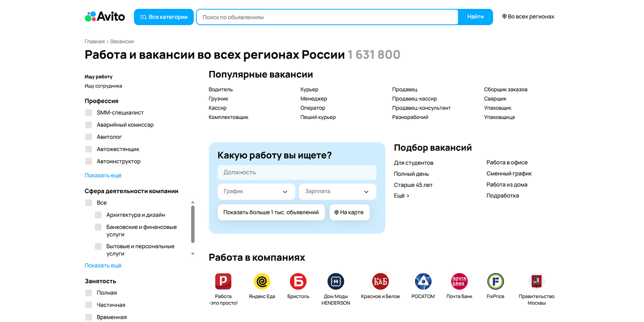The image size is (644, 322).
Task: Click the location pin next to Во всех регионах
Action: click(504, 17)
